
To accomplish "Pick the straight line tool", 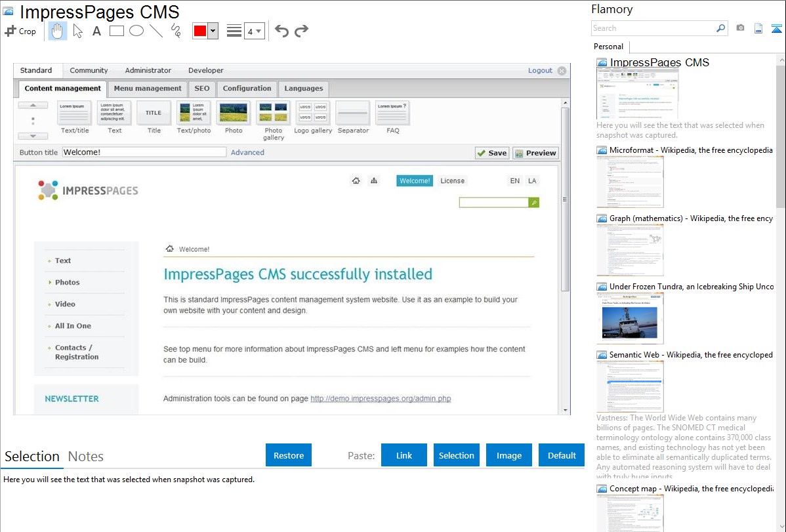I will (x=156, y=31).
